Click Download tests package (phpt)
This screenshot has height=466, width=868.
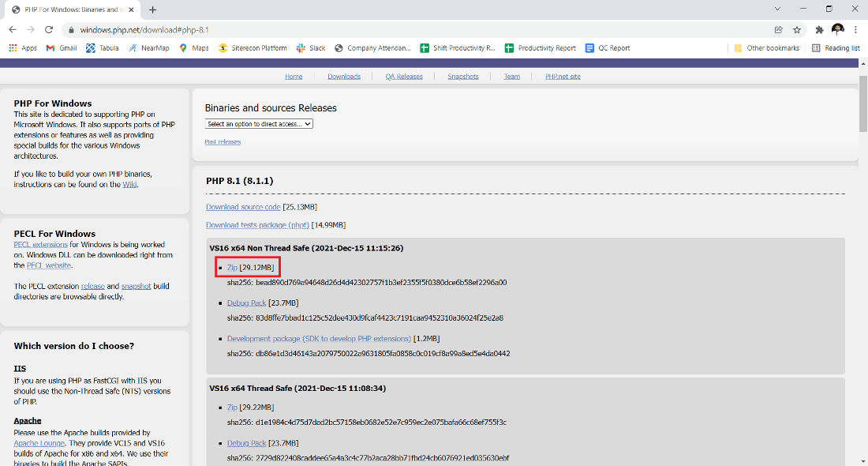click(x=257, y=225)
